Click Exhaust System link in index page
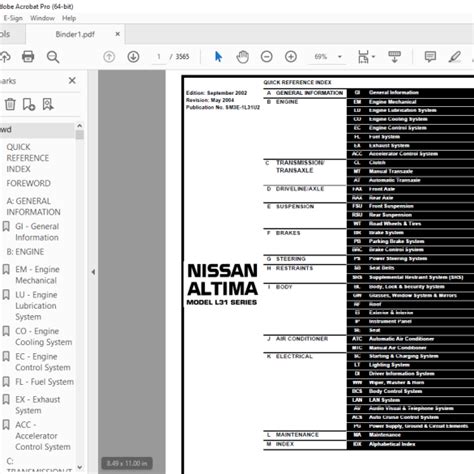Screen dimensions: 474x474 pyautogui.click(x=389, y=146)
